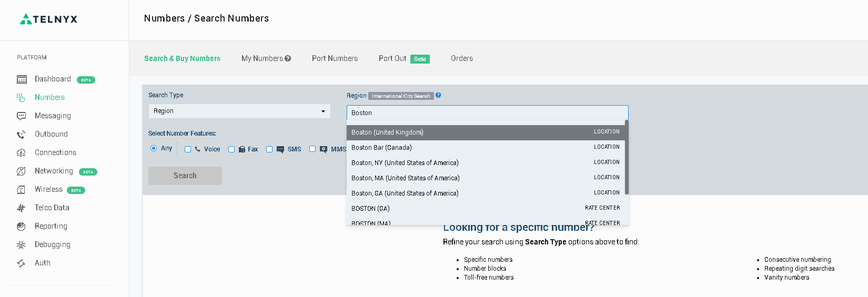Screen dimensions: 868x297
Task: Enable the MMS checkbox
Action: tap(312, 149)
